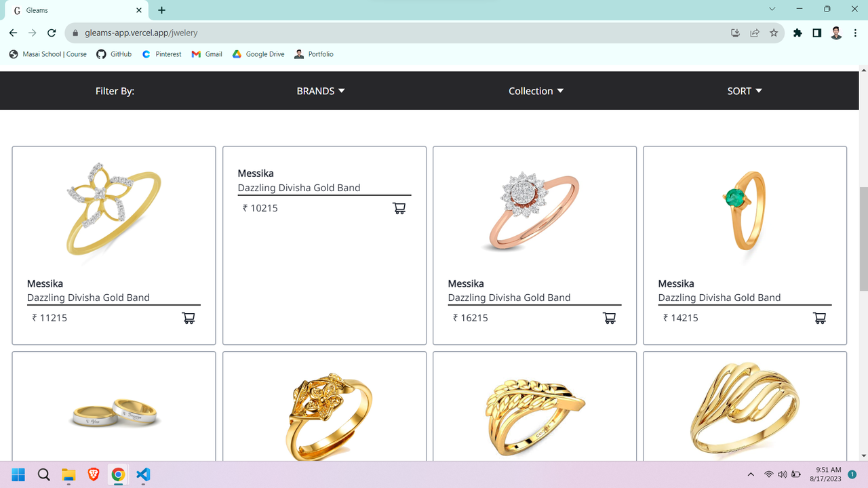The width and height of the screenshot is (868, 488).
Task: Show hidden system tray icons
Action: 751,474
